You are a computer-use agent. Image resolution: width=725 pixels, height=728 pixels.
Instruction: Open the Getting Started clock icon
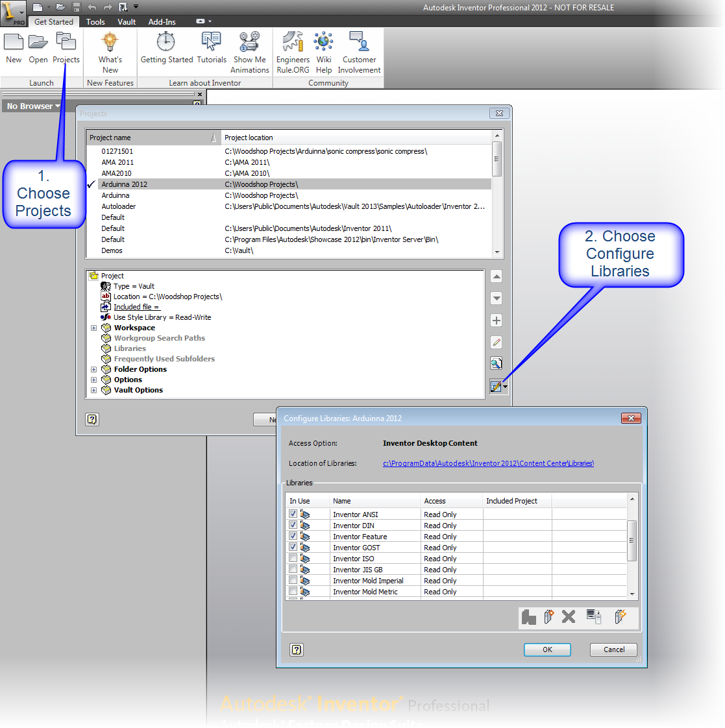(166, 42)
